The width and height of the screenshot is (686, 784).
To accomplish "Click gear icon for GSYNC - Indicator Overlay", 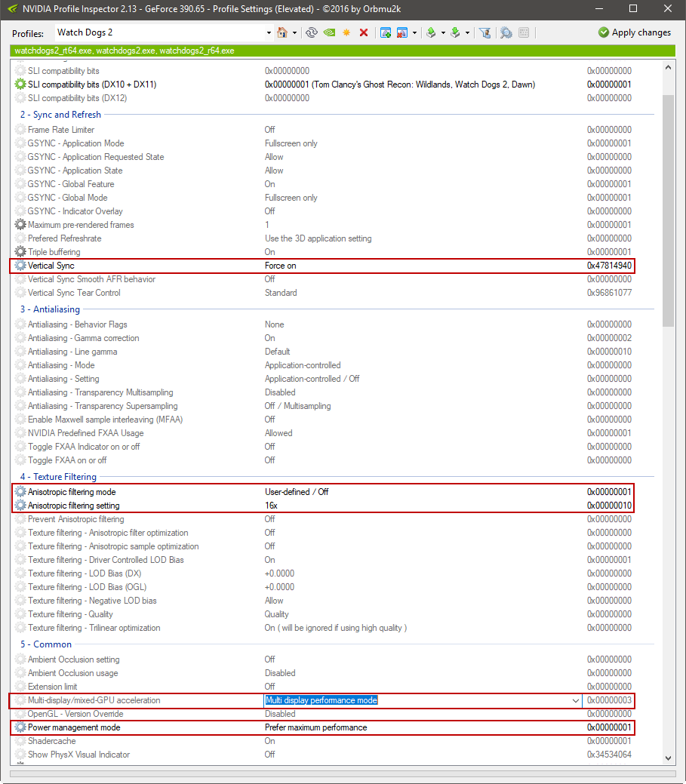I will tap(20, 211).
